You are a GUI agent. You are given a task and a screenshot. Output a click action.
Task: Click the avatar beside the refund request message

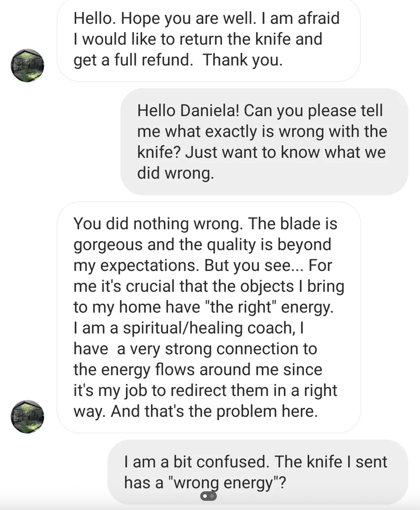[x=27, y=66]
